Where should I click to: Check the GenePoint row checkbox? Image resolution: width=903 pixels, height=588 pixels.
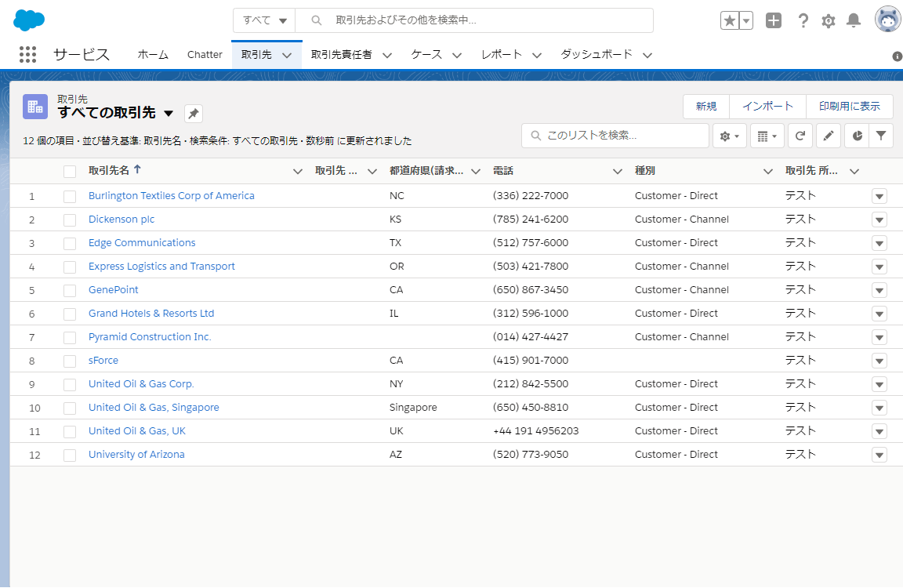[70, 290]
